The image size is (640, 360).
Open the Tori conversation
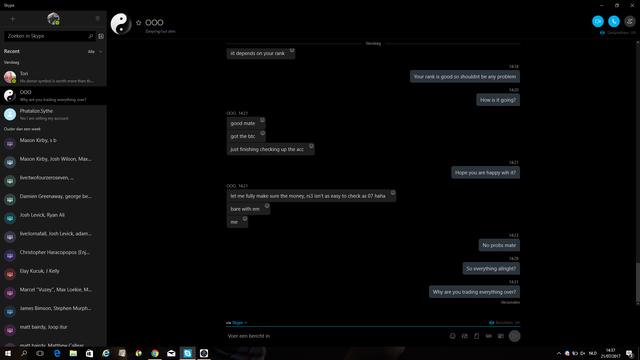[x=53, y=77]
